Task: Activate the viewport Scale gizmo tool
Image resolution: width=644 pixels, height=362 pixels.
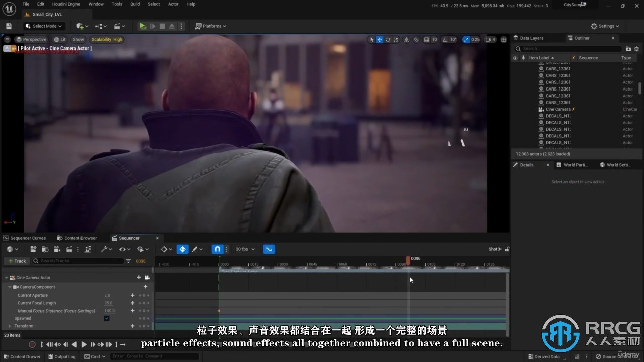Action: [x=396, y=40]
